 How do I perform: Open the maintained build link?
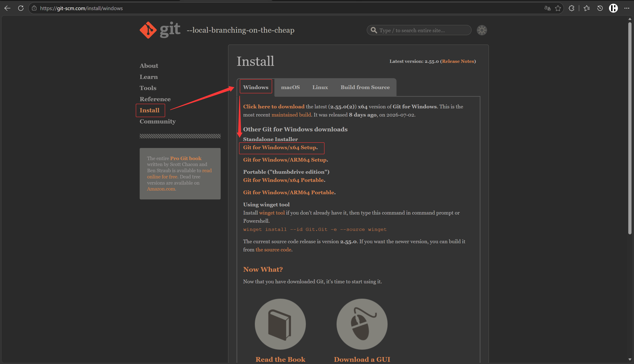[291, 115]
